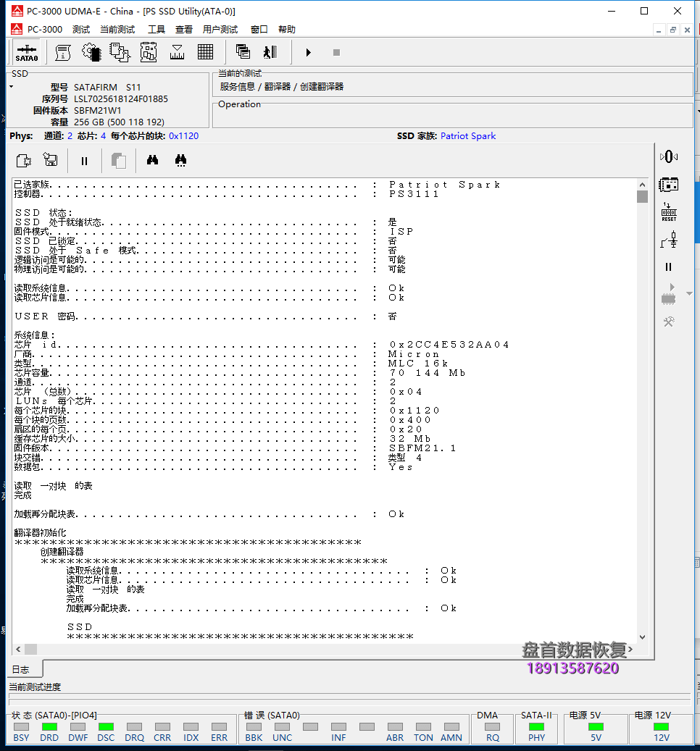The image size is (700, 751).
Task: Open the sector grid editor icon
Action: [x=206, y=52]
